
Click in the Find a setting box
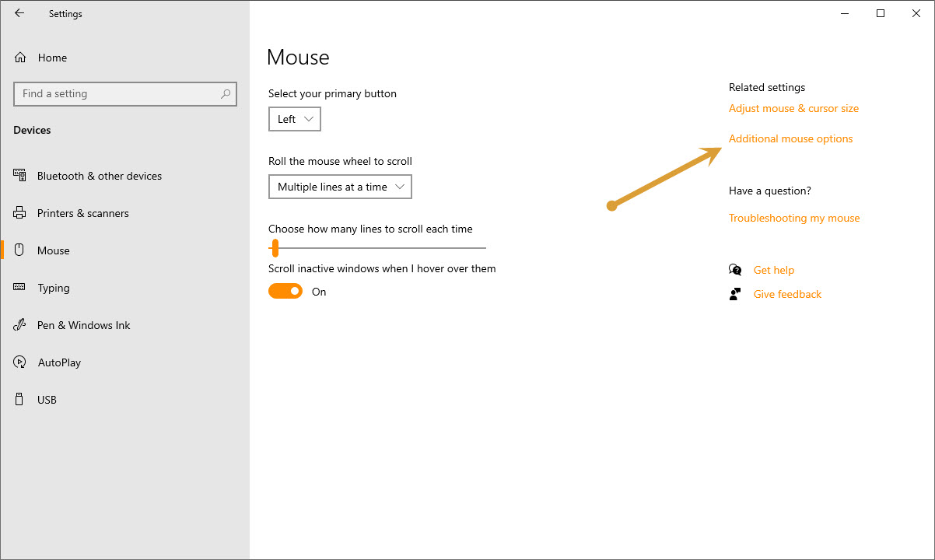(x=125, y=93)
